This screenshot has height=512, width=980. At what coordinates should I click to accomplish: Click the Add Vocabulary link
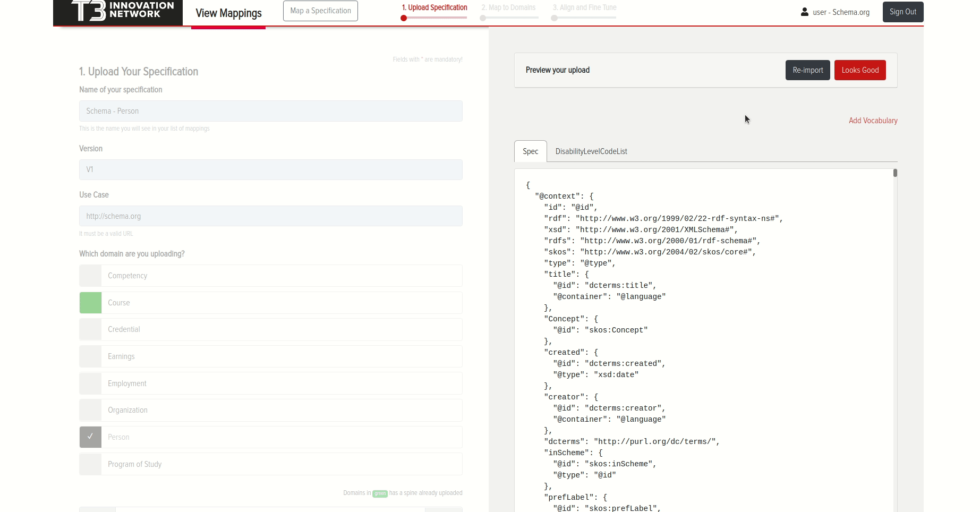(x=873, y=121)
